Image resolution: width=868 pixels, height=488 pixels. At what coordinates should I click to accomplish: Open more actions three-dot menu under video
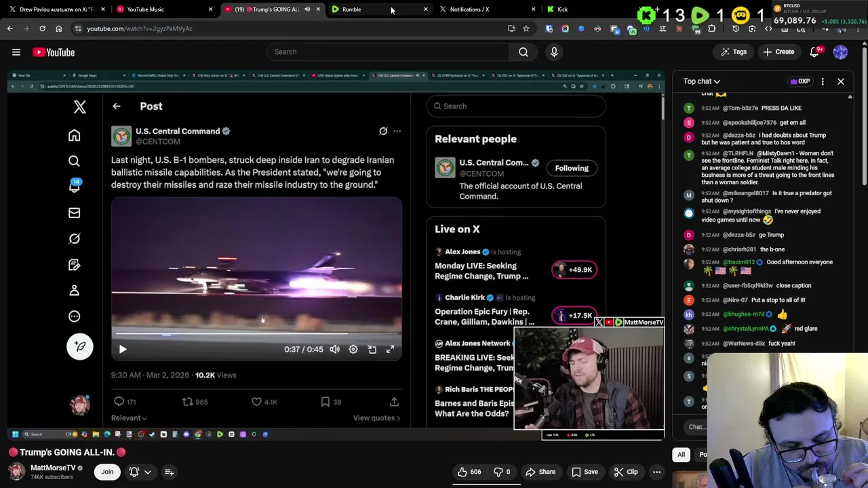pyautogui.click(x=656, y=472)
